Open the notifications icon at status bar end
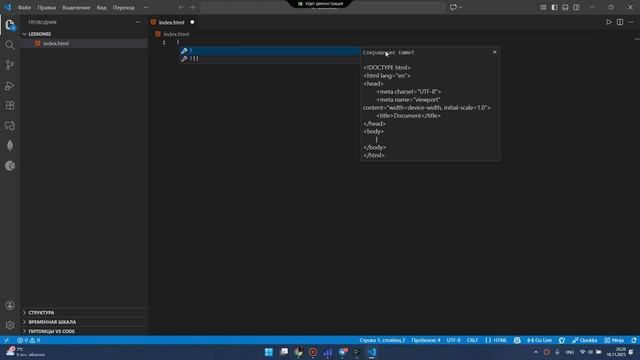 (x=633, y=340)
